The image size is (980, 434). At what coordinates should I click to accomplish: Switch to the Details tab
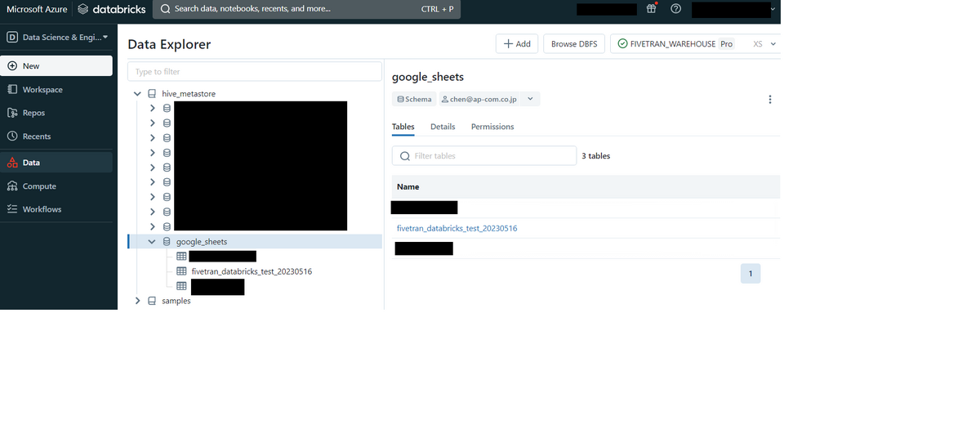tap(443, 127)
